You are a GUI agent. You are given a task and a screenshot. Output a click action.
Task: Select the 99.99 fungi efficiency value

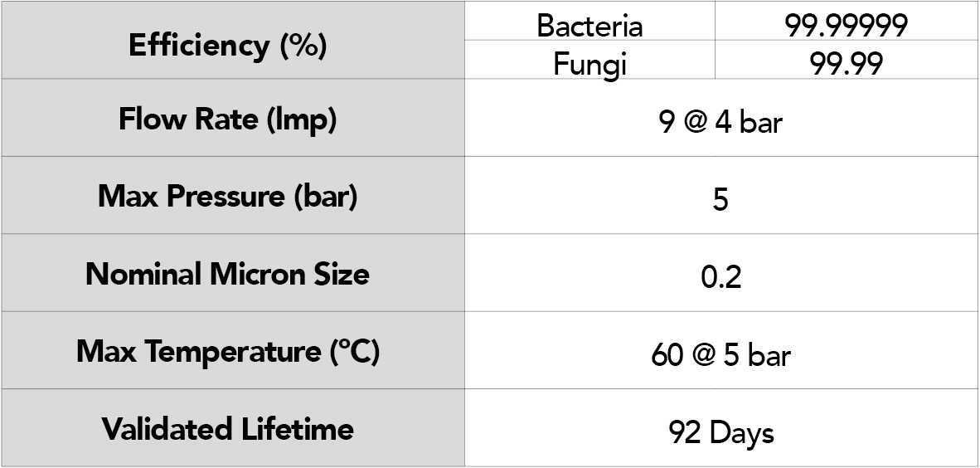pos(847,60)
